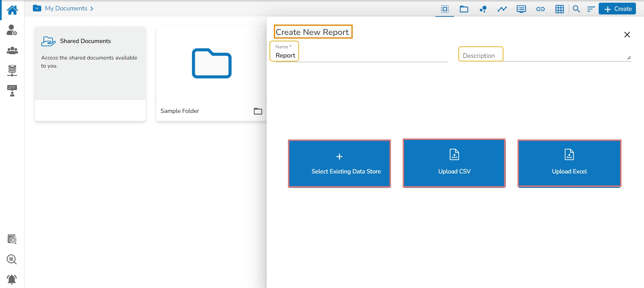Open the Sample Folder thumbnail
The image size is (644, 288).
(x=211, y=64)
